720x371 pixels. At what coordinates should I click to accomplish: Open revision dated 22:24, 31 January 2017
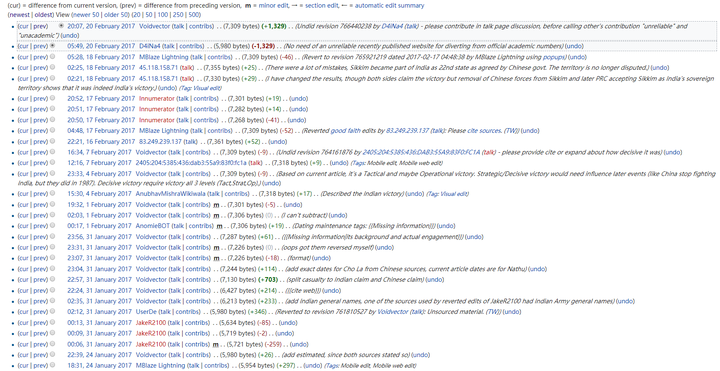[99, 290]
